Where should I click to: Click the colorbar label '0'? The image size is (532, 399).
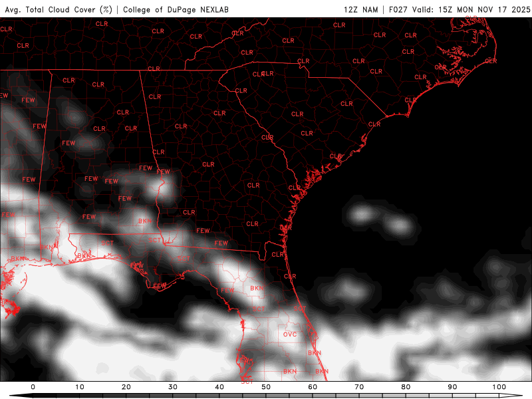click(33, 387)
